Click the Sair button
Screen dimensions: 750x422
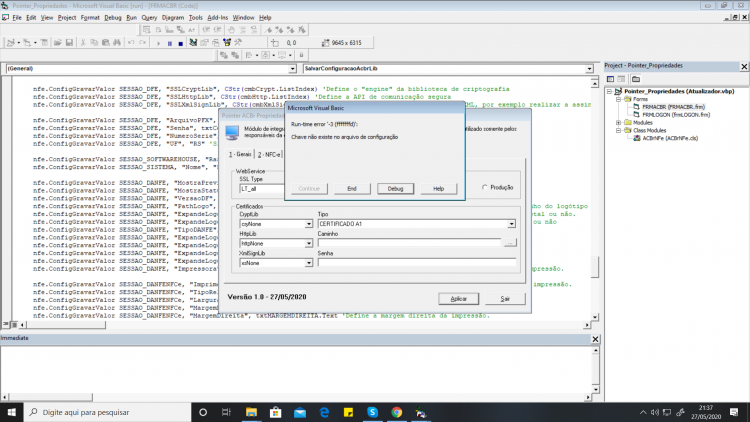click(x=505, y=299)
